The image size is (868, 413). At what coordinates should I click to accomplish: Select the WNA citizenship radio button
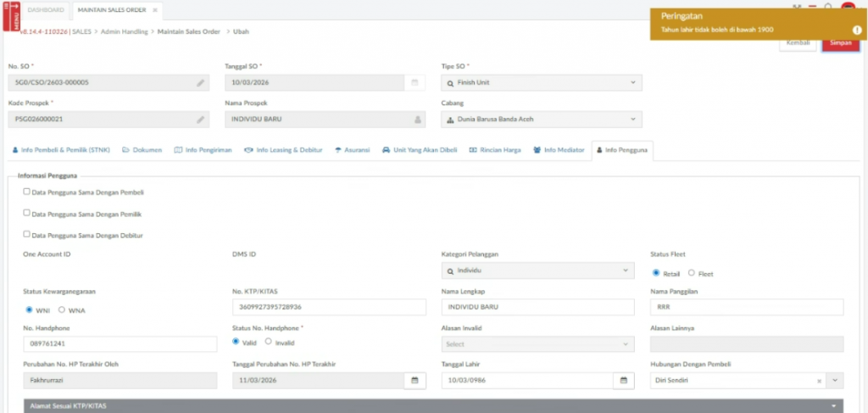[62, 310]
